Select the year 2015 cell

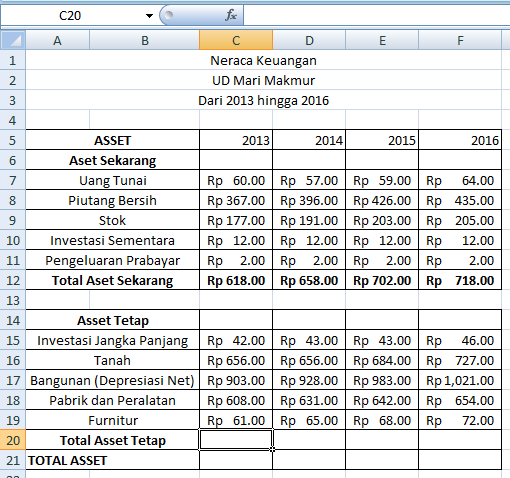click(x=382, y=140)
